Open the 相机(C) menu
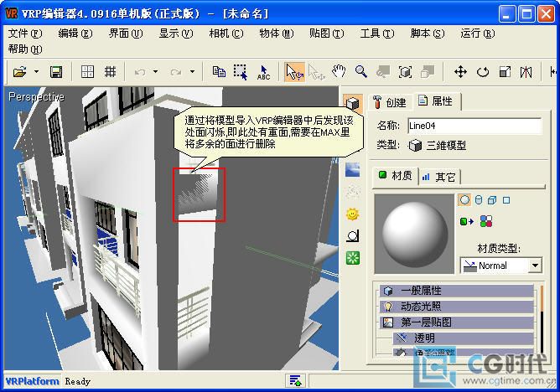560x392 pixels. [x=226, y=34]
